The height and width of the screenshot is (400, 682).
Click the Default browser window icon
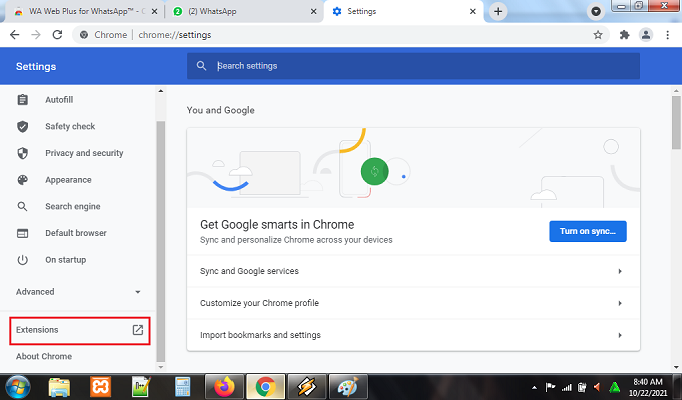[x=23, y=233]
